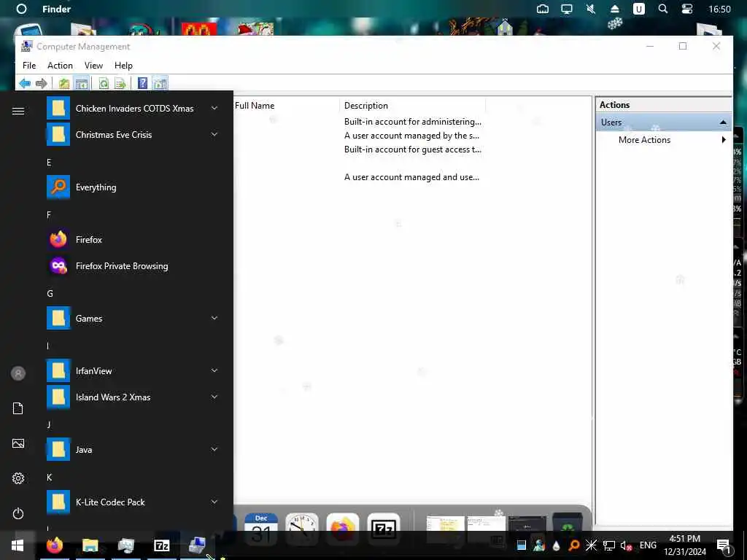The image size is (747, 560).
Task: Expand the K-Lite Codec Pack folder chevron
Action: [x=214, y=501]
